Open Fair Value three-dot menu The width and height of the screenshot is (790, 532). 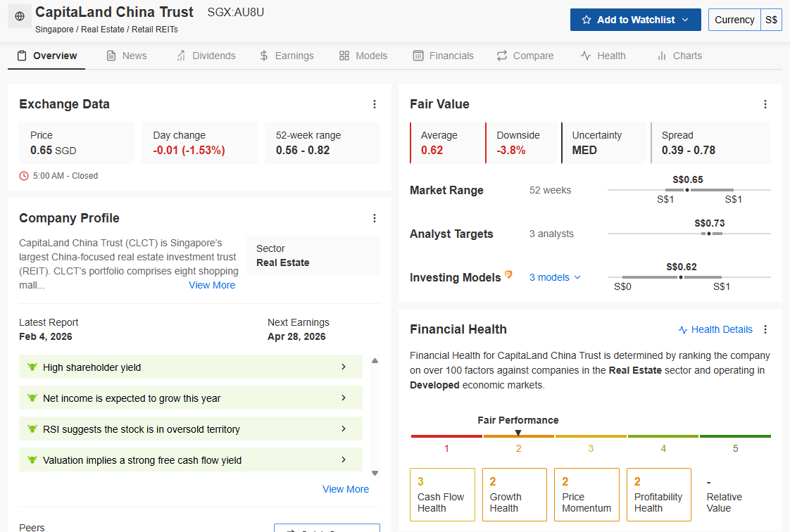click(765, 104)
